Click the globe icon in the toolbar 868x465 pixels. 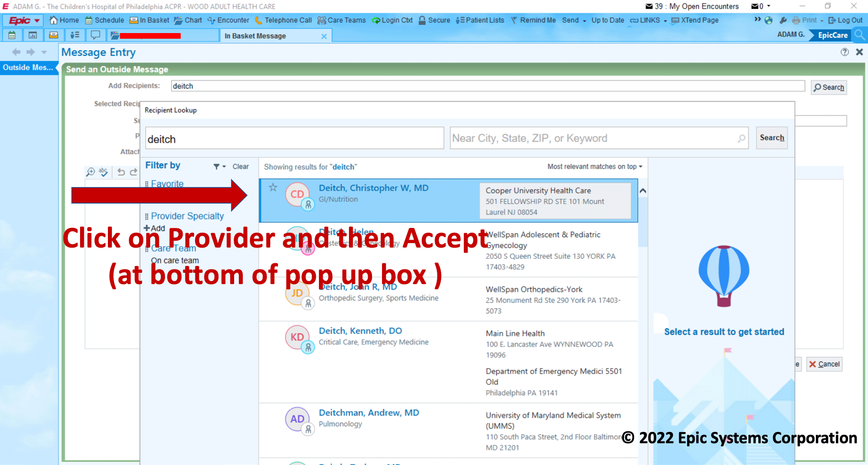(x=769, y=20)
